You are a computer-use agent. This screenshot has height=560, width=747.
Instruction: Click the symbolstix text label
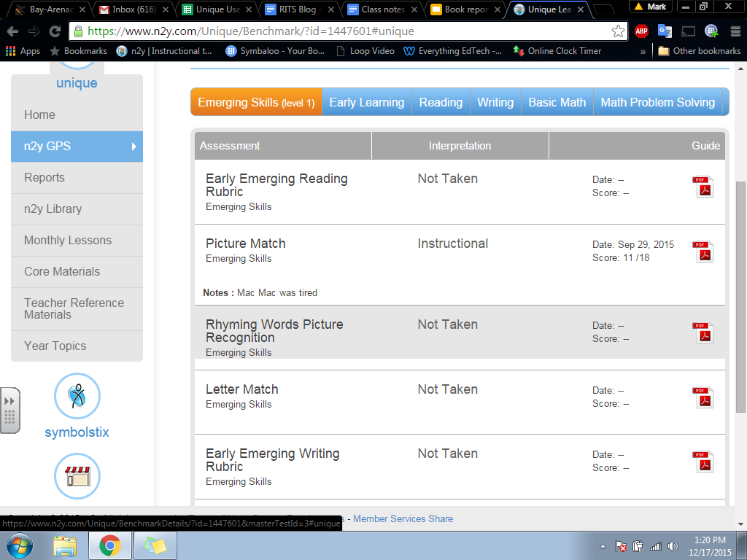pyautogui.click(x=77, y=432)
